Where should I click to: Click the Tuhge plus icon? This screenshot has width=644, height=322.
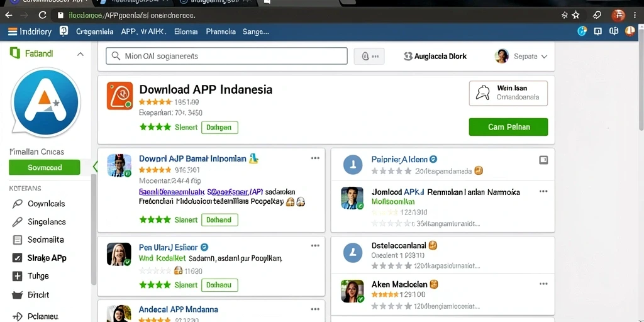17,277
